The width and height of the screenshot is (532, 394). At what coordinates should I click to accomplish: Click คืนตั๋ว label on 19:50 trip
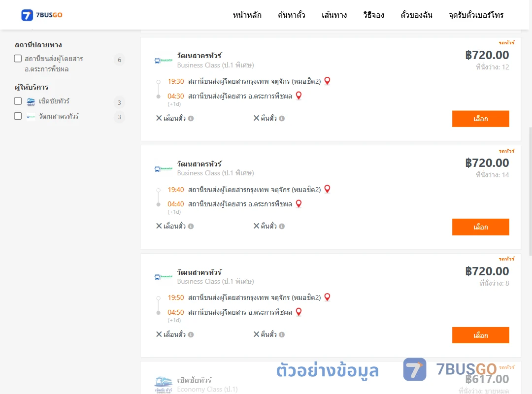pos(269,334)
